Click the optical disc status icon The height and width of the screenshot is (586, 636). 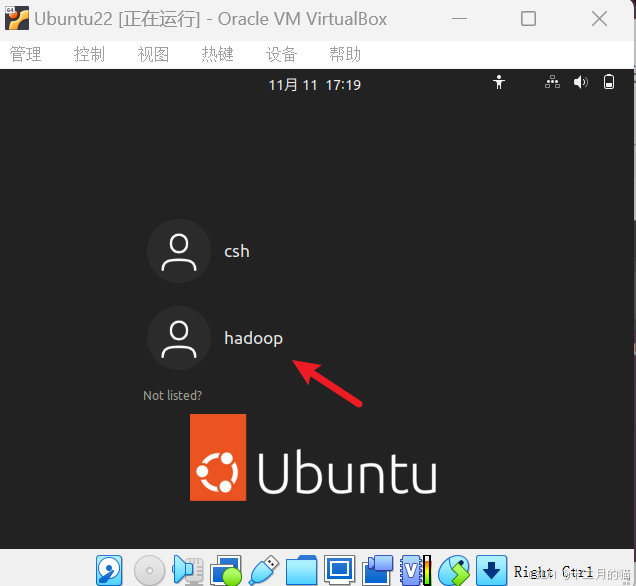point(149,570)
